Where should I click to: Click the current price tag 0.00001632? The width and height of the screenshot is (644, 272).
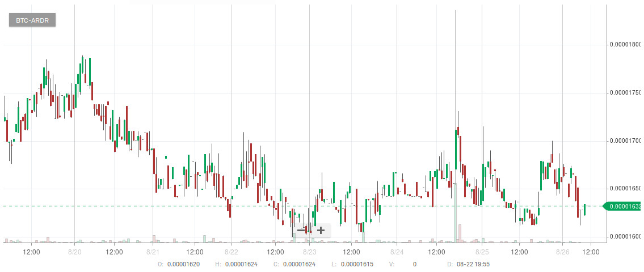click(x=622, y=206)
